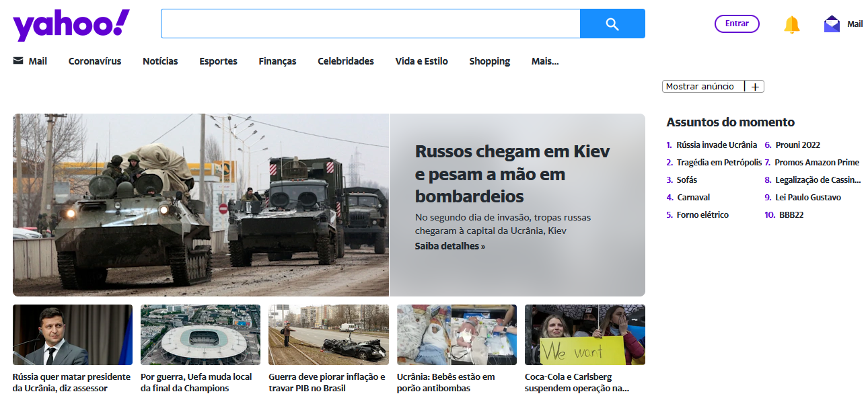Switch to the Esportes section
Screen dimensions: 868x400
coord(218,61)
